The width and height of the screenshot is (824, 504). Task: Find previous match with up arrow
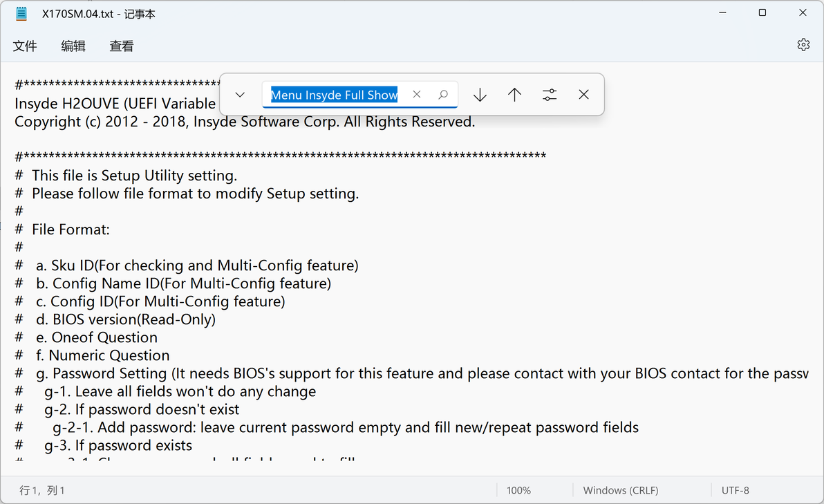click(514, 95)
